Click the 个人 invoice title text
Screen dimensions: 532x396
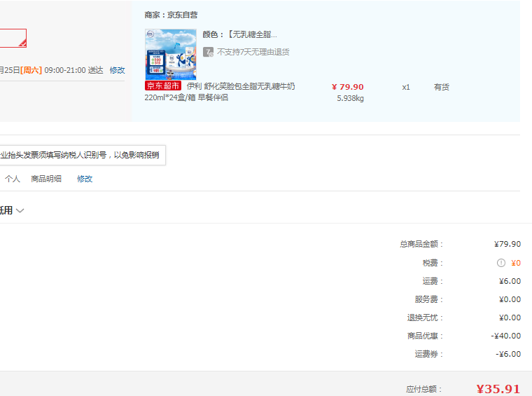point(13,179)
